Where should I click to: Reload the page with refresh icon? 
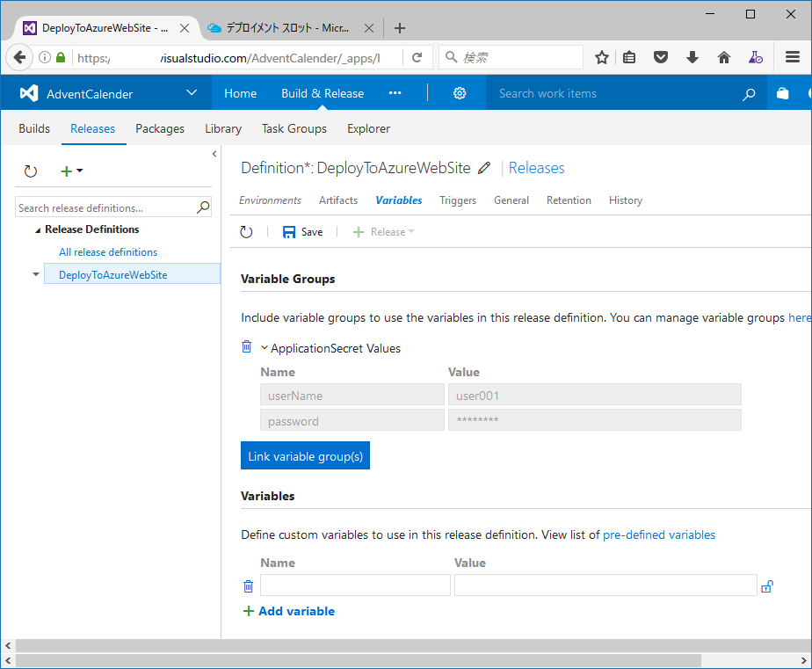[417, 57]
